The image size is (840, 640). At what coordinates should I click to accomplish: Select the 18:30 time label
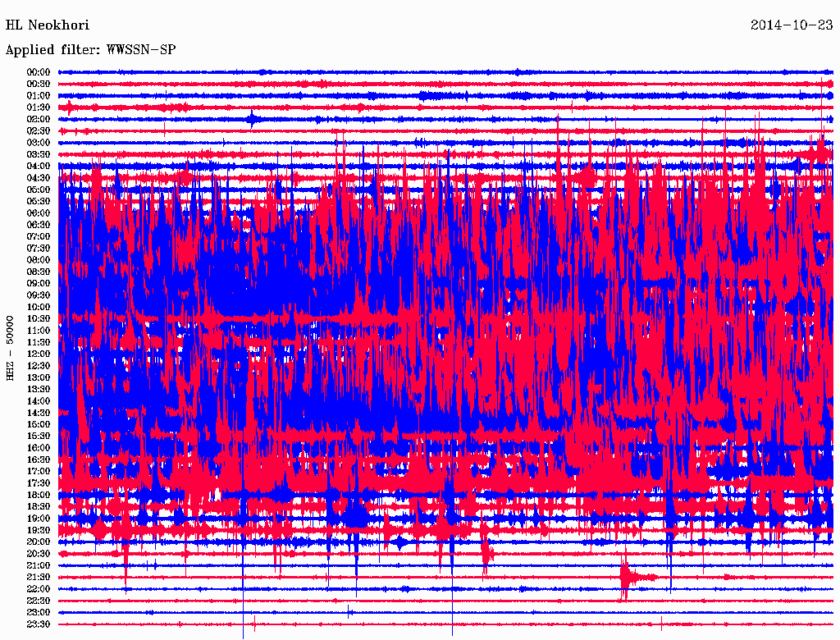click(x=38, y=506)
